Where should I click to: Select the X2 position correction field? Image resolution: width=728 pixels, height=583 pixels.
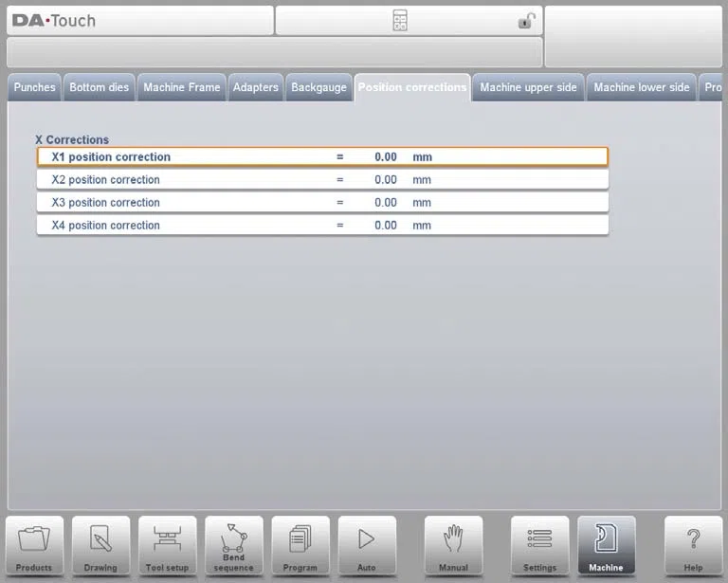pyautogui.click(x=322, y=179)
